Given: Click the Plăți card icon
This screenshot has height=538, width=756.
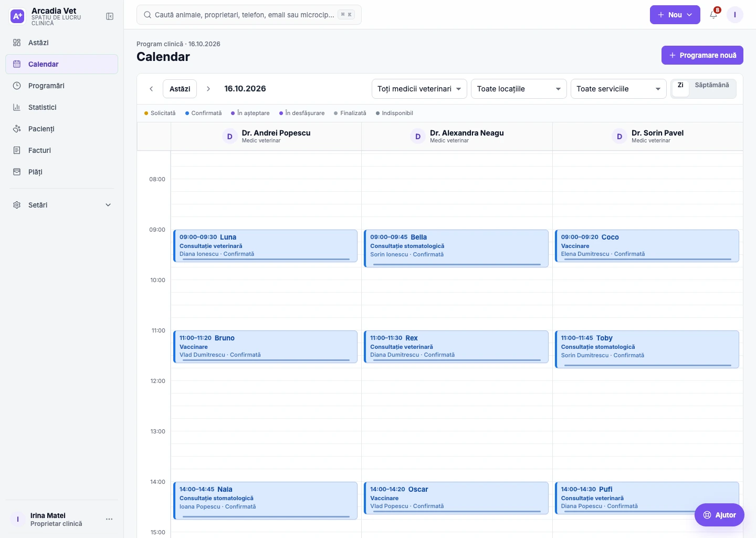Looking at the screenshot, I should [17, 172].
